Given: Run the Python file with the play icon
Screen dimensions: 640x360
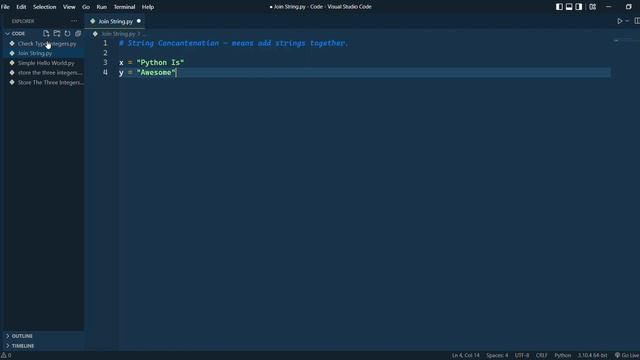Looking at the screenshot, I should (x=620, y=21).
